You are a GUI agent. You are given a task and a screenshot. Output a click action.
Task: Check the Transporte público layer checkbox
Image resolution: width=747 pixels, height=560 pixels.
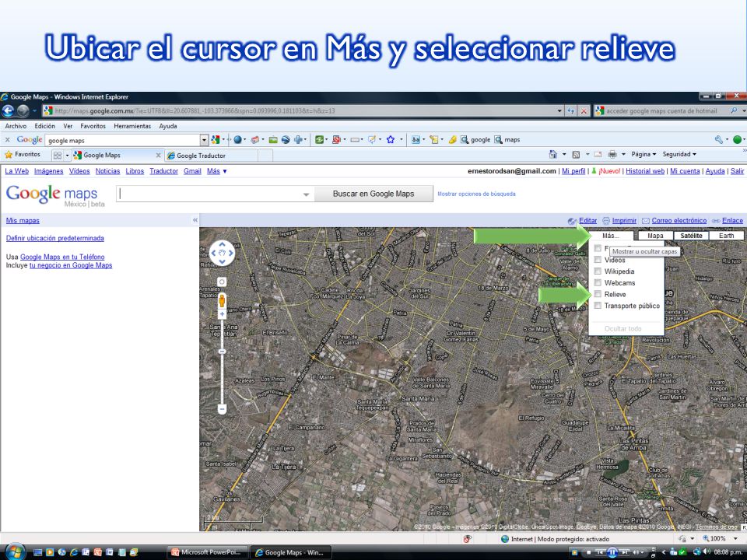pos(598,305)
